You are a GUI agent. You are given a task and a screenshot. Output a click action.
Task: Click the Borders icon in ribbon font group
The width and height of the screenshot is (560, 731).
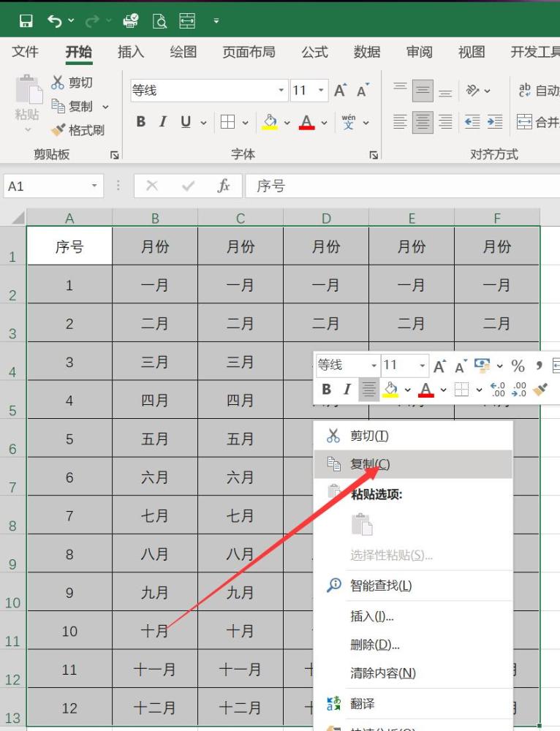point(227,122)
